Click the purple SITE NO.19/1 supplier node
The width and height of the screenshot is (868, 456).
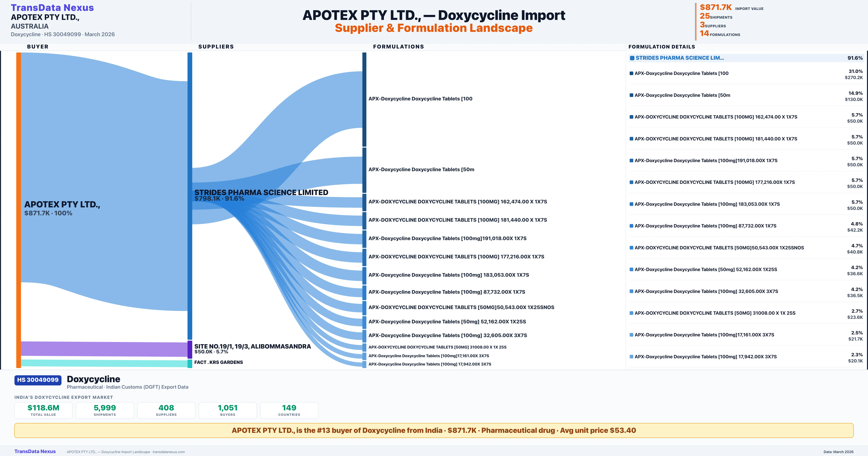[x=190, y=349]
